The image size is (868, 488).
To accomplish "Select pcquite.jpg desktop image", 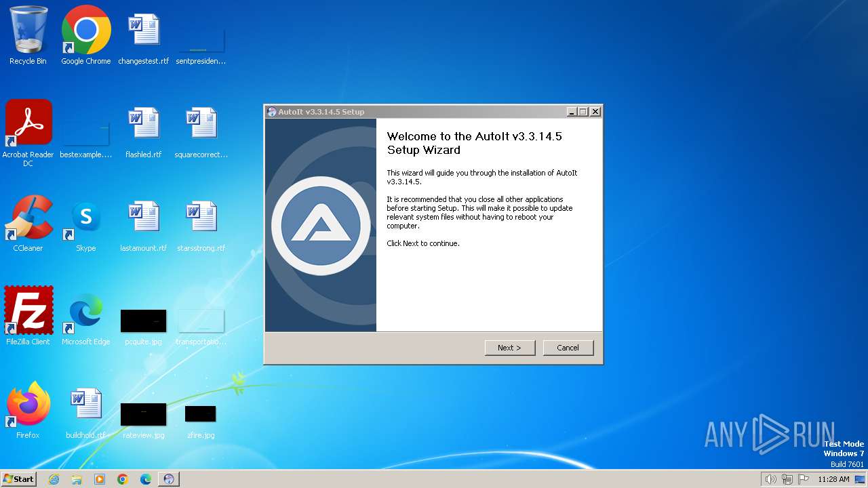I will click(x=144, y=327).
